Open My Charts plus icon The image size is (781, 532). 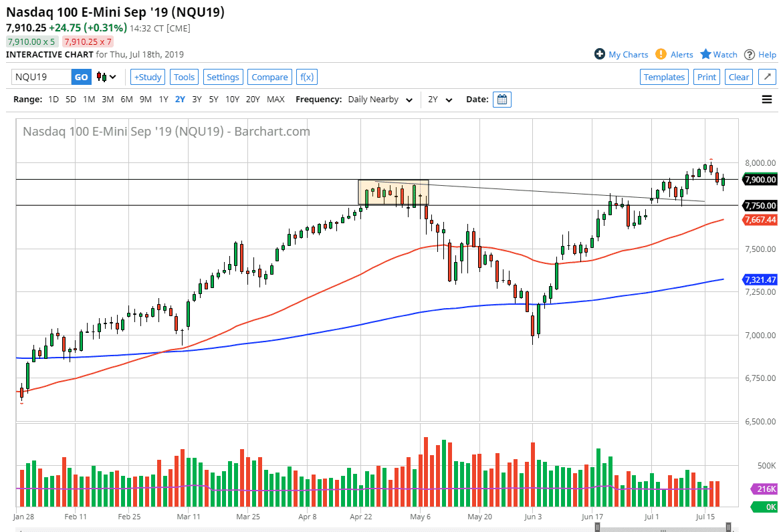(x=600, y=54)
